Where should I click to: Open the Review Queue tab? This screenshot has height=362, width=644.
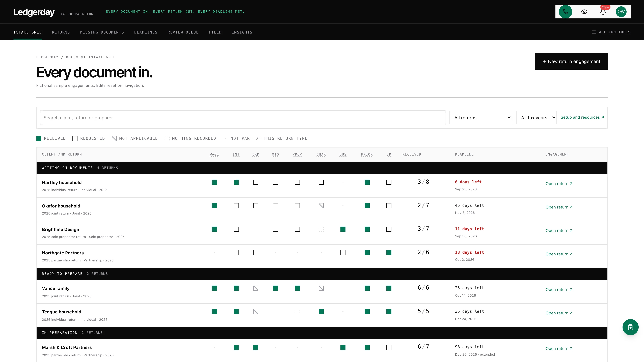183,32
